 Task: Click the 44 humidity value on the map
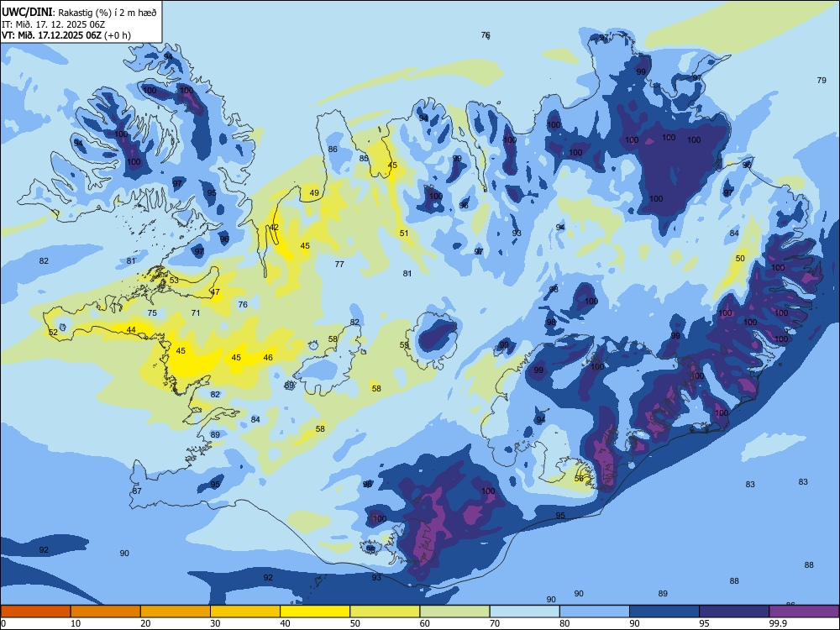[x=131, y=330]
